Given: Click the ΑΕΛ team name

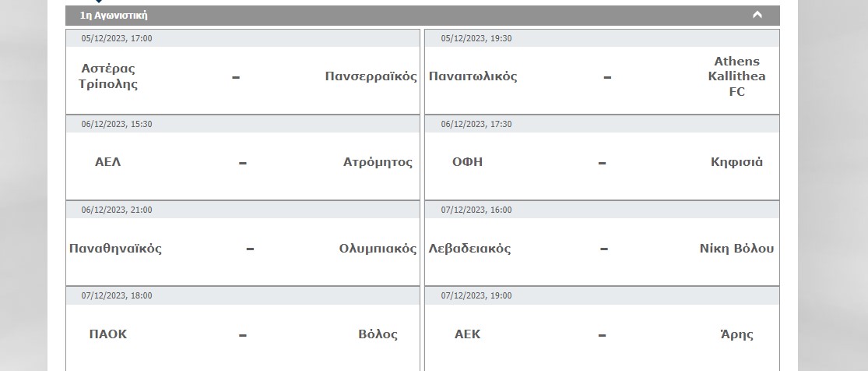Looking at the screenshot, I should click(108, 162).
